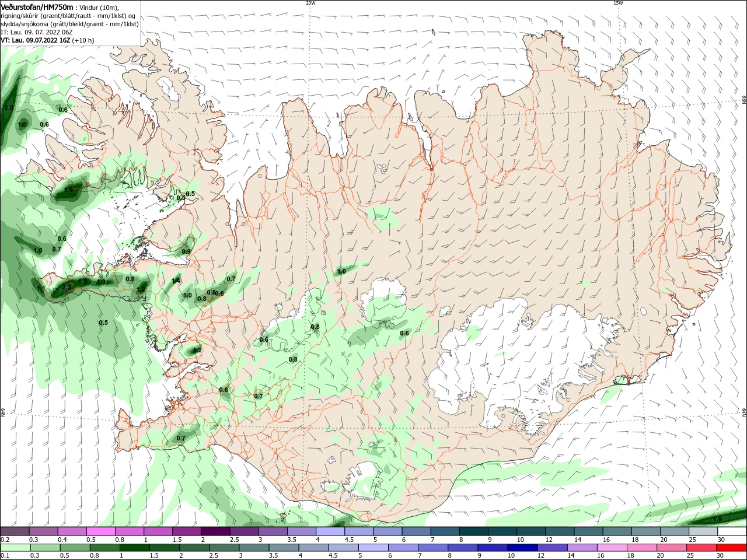Click the 'slydda/snjókoma' legend description line
The width and height of the screenshot is (747, 560).
69,24
